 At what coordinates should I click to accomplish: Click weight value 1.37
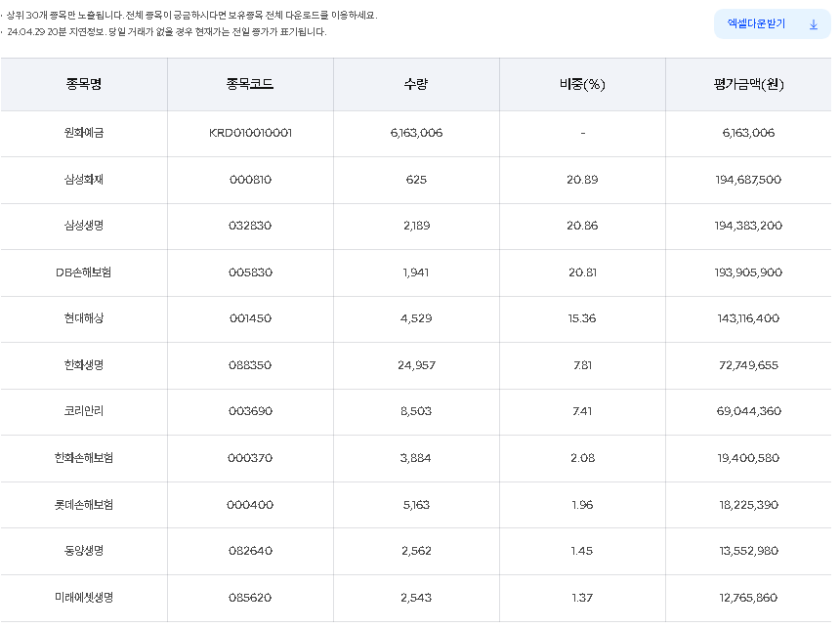582,598
